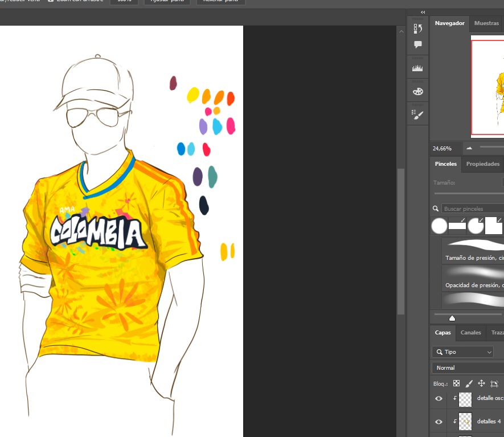
Task: Open the Comments panel speech-bubble icon
Action: coord(417,44)
